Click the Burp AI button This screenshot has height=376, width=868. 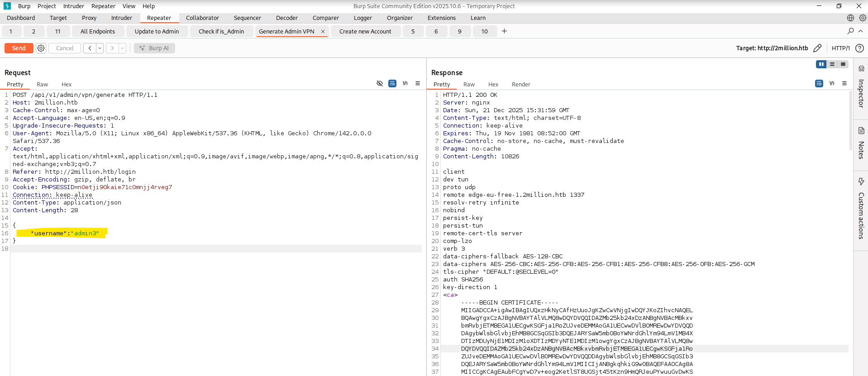point(154,48)
